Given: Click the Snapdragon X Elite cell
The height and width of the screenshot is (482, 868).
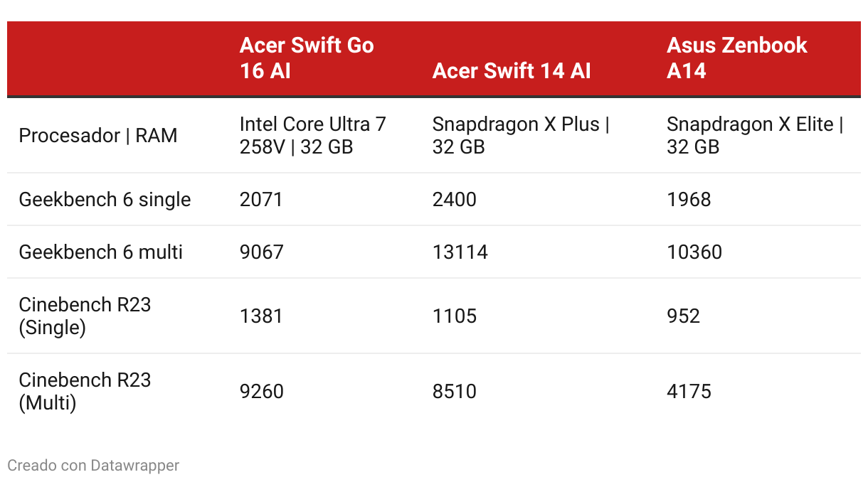Looking at the screenshot, I should click(x=754, y=135).
